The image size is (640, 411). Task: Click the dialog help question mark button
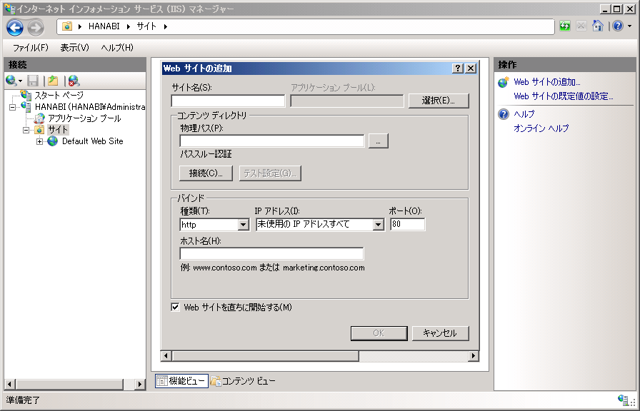click(458, 68)
